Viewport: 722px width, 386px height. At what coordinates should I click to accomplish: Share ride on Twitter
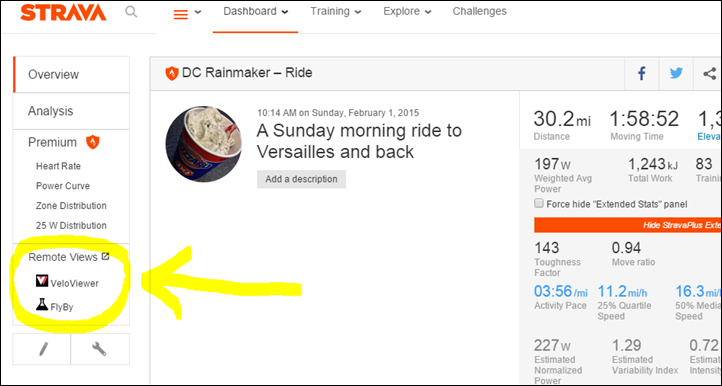pos(676,73)
